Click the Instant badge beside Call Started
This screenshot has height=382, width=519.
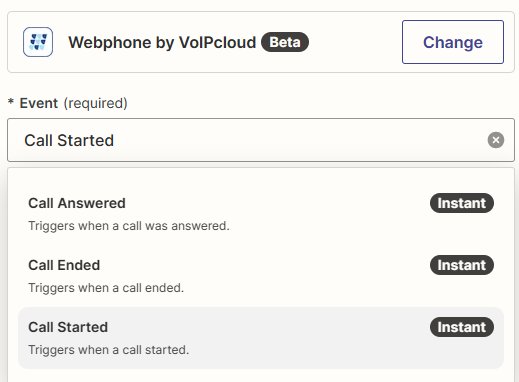tap(462, 327)
